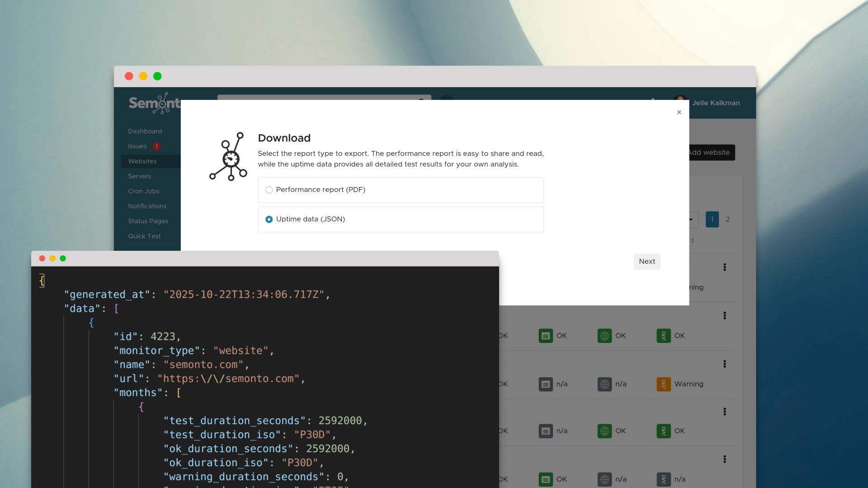
Task: Expand the dropdown beside page 1
Action: (691, 220)
